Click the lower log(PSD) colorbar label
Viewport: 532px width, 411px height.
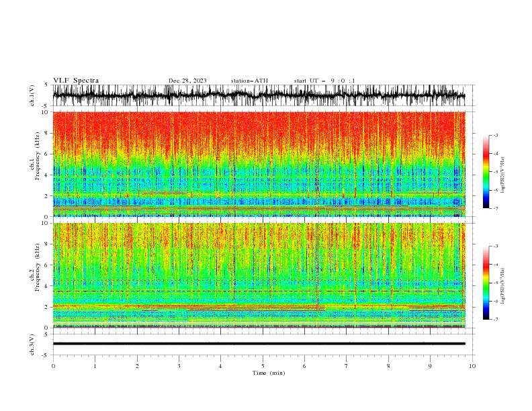[x=503, y=286]
